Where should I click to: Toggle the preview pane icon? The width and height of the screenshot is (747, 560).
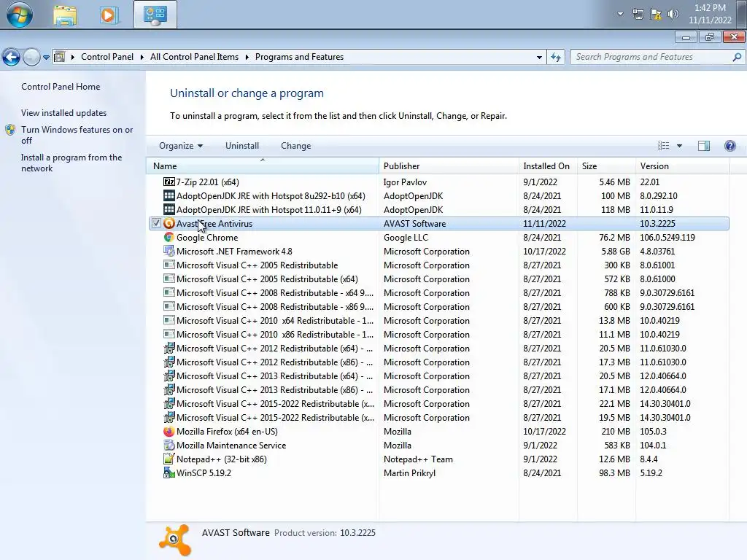coord(704,146)
